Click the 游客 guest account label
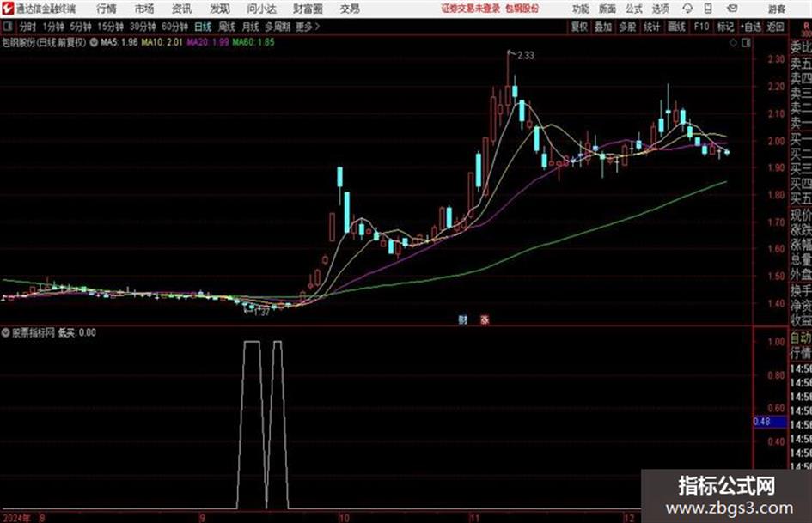 coord(776,9)
